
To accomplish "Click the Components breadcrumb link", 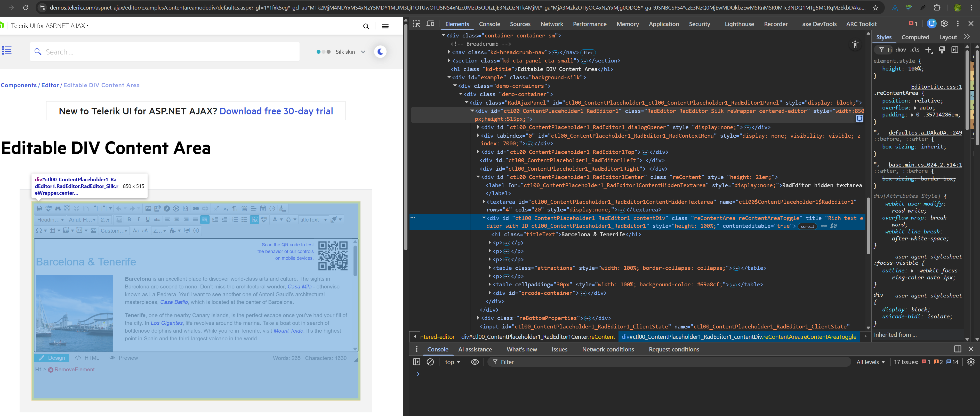I will coord(19,85).
